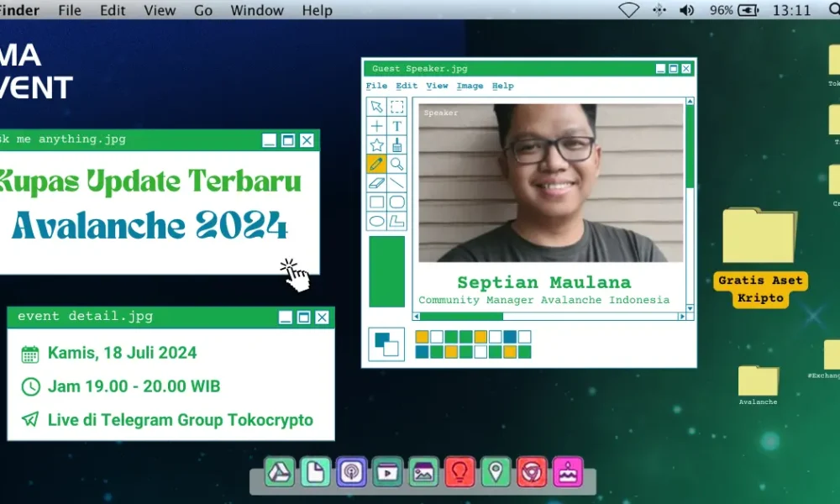The width and height of the screenshot is (840, 504).
Task: Open the picture gallery icon in the dock
Action: pos(423,472)
